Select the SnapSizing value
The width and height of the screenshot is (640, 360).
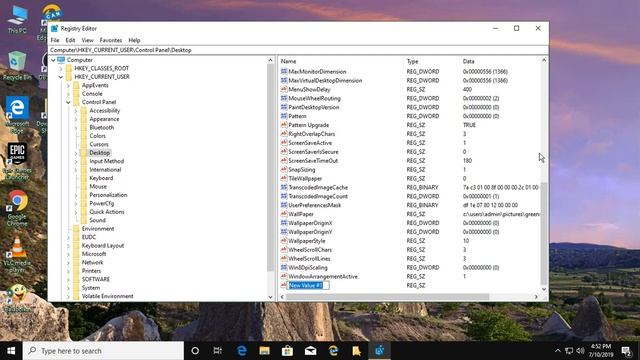pyautogui.click(x=302, y=169)
